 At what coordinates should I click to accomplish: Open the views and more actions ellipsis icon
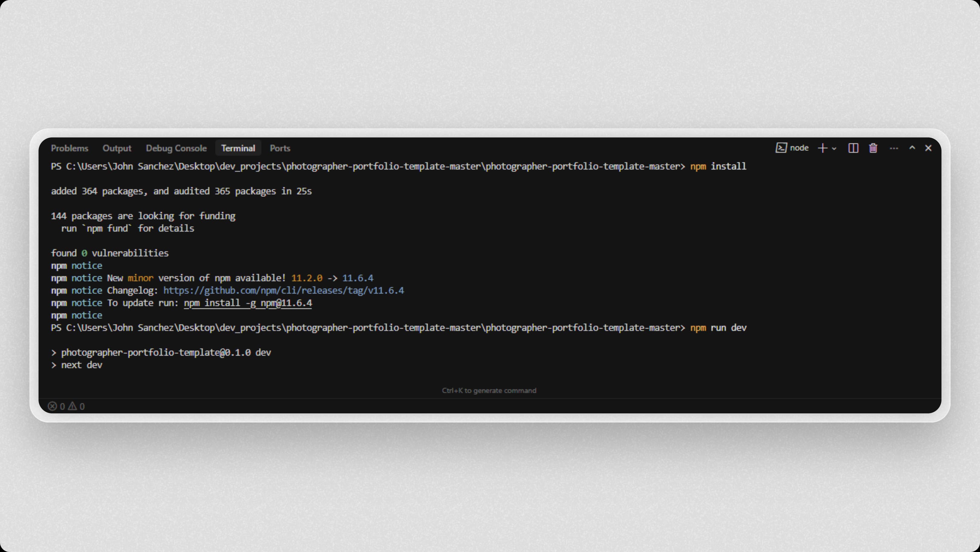pyautogui.click(x=894, y=148)
